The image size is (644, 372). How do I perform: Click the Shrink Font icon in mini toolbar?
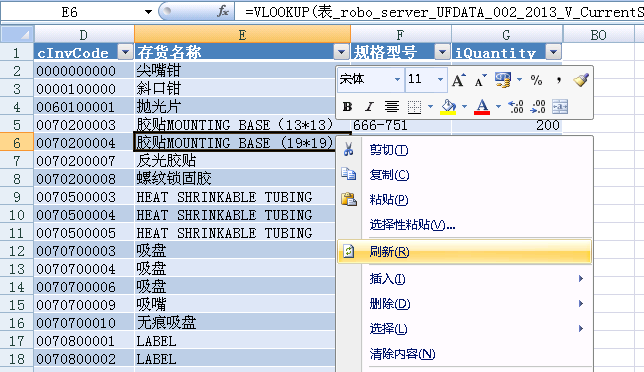[480, 80]
